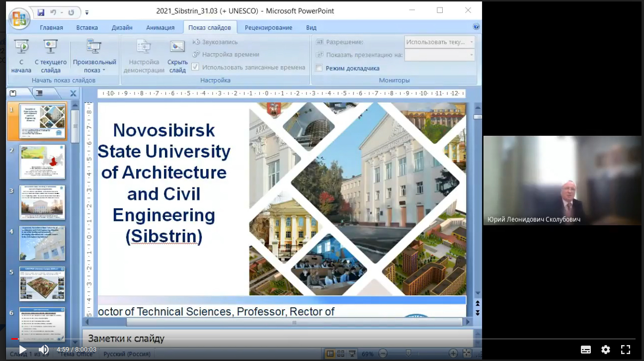Screen dimensions: 644x361
Task: Start slideshow from the beginning
Action: [x=21, y=56]
